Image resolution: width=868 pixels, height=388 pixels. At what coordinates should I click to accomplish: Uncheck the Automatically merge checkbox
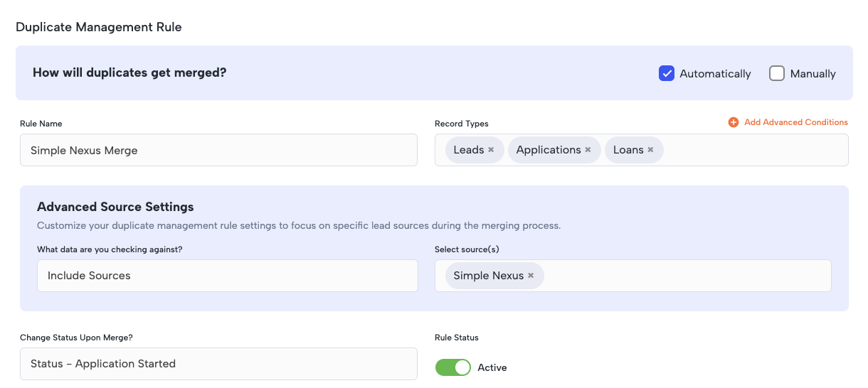coord(667,73)
